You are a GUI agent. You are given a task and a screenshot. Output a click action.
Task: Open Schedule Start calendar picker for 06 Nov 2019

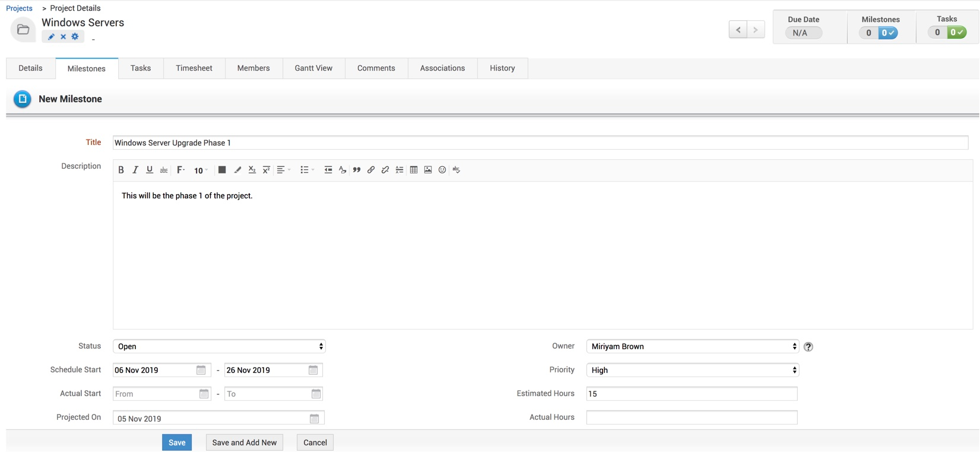(x=201, y=370)
